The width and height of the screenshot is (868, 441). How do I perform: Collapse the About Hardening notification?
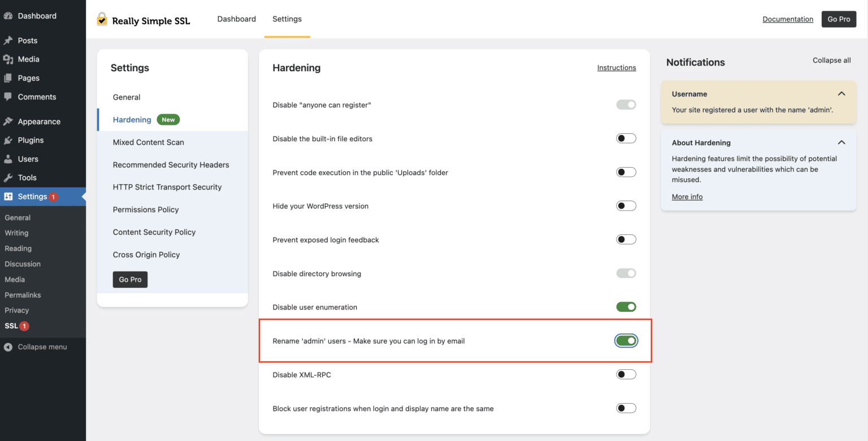point(841,142)
